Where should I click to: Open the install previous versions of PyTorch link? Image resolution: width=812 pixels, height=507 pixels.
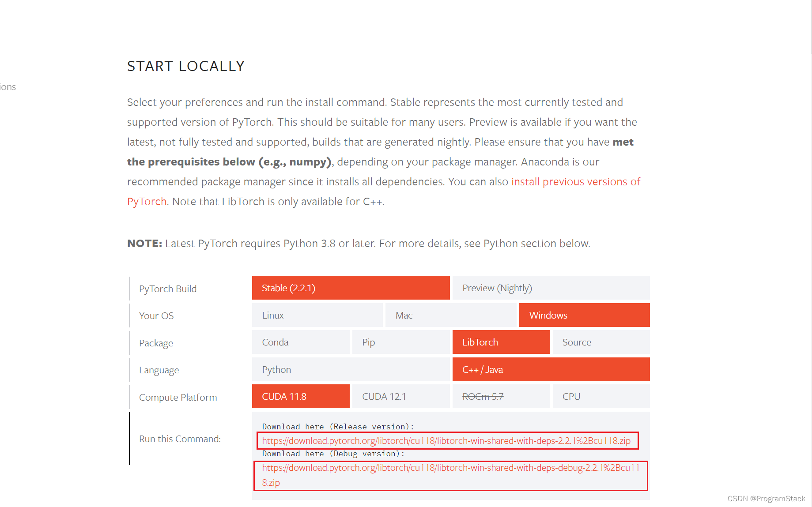click(x=575, y=181)
